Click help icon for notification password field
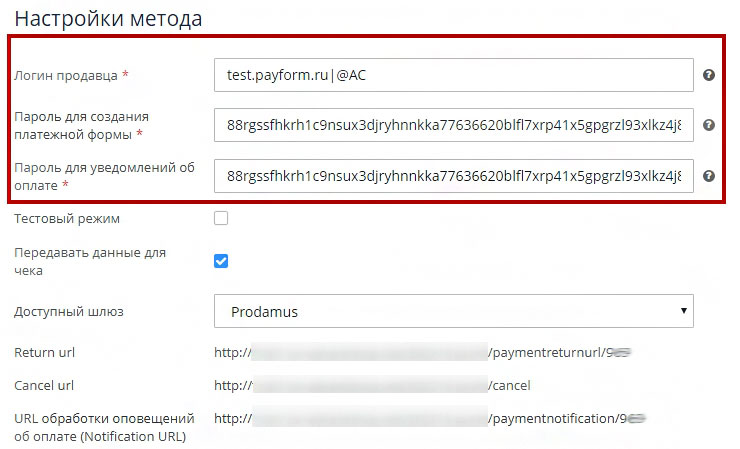Image resolution: width=740 pixels, height=449 pixels. tap(709, 176)
